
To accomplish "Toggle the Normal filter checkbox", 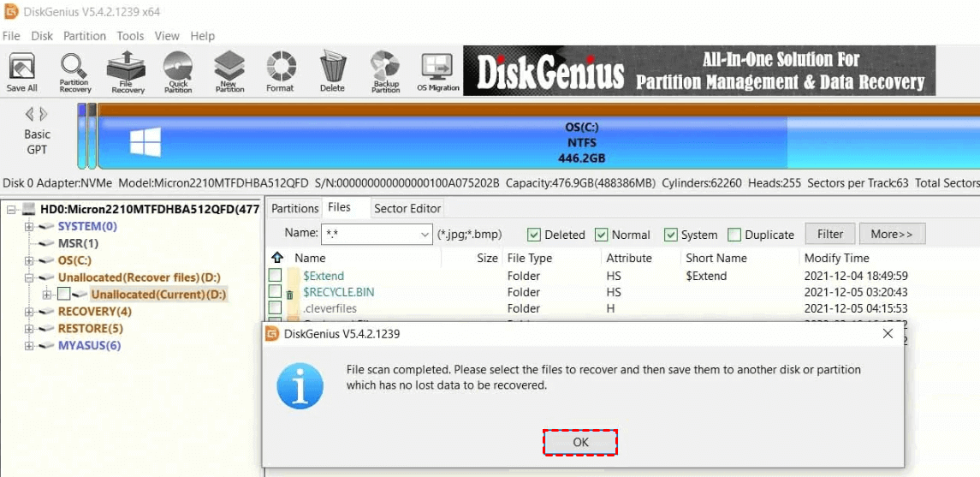I will click(601, 235).
